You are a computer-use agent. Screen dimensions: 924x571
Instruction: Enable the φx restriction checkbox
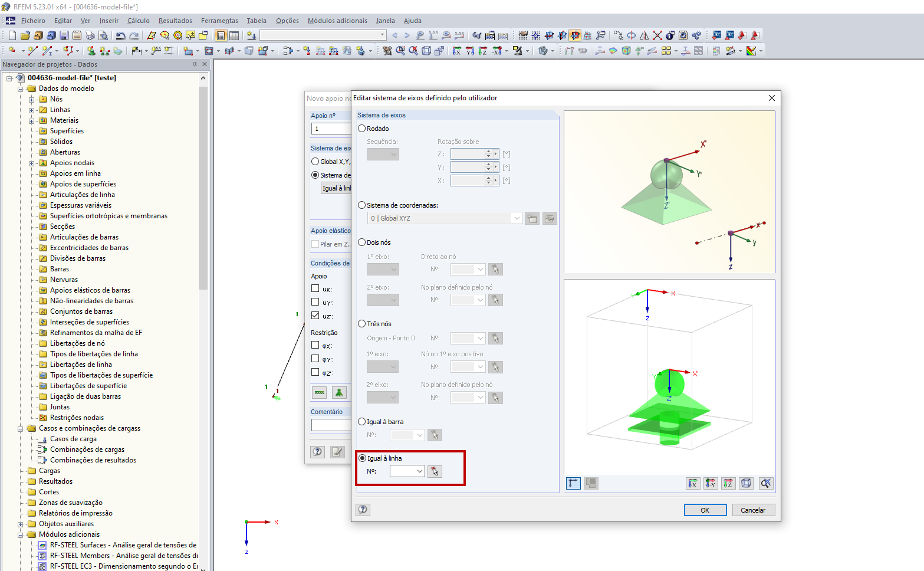click(x=315, y=345)
